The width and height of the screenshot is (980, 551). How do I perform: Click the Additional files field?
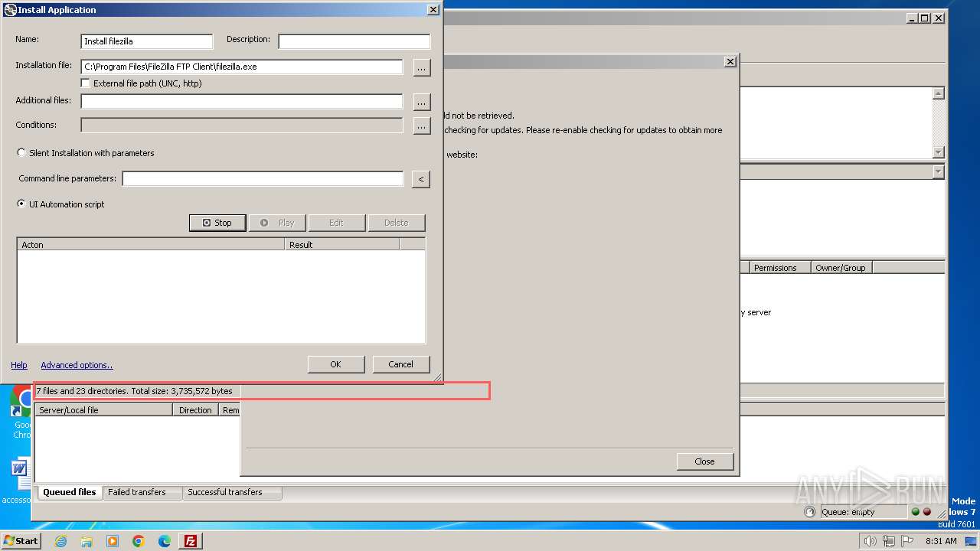(242, 101)
